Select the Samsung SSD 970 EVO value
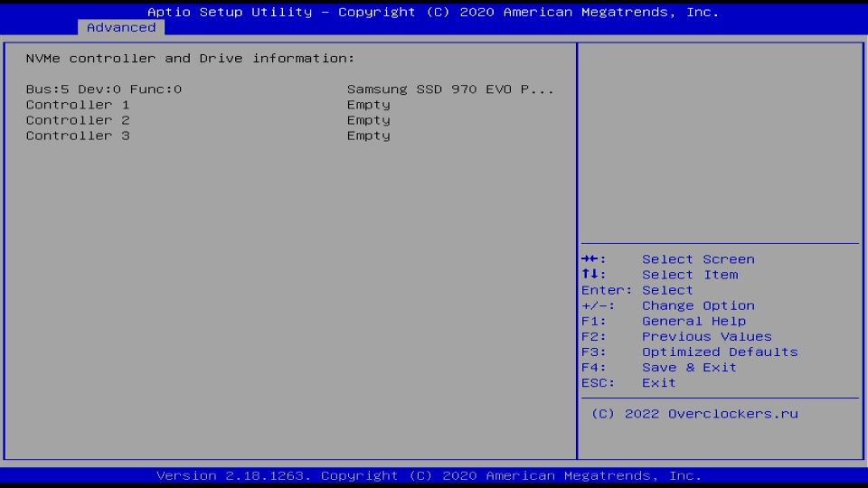The height and width of the screenshot is (488, 868). point(450,89)
